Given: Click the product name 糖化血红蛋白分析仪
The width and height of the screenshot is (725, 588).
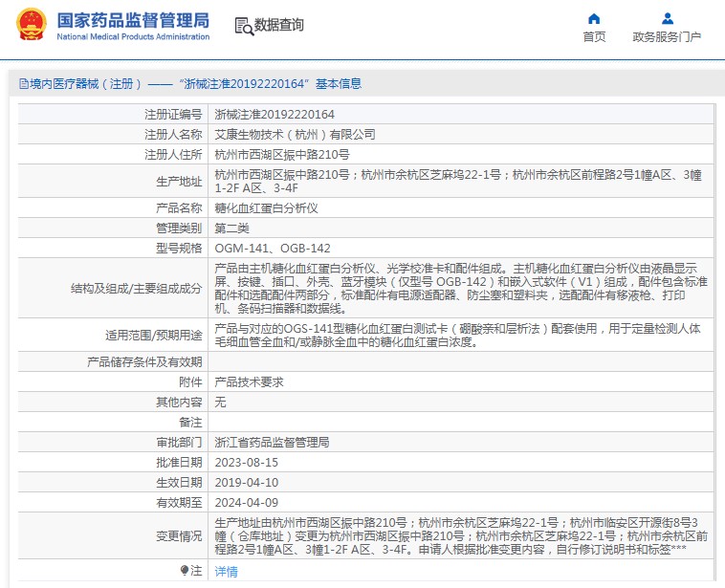Looking at the screenshot, I should point(266,207).
